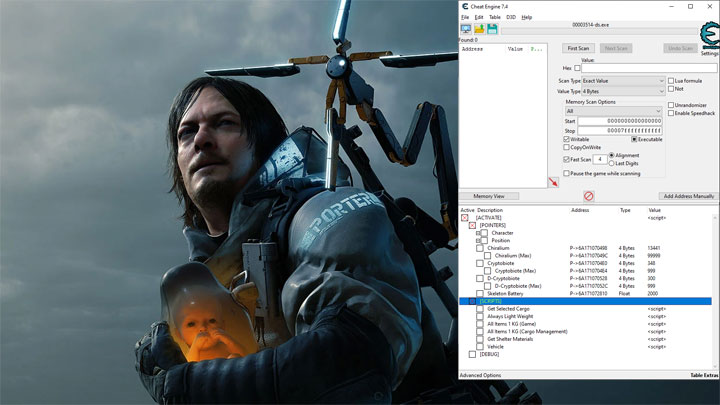This screenshot has height=405, width=720.
Task: Click the Stop address field
Action: click(619, 131)
